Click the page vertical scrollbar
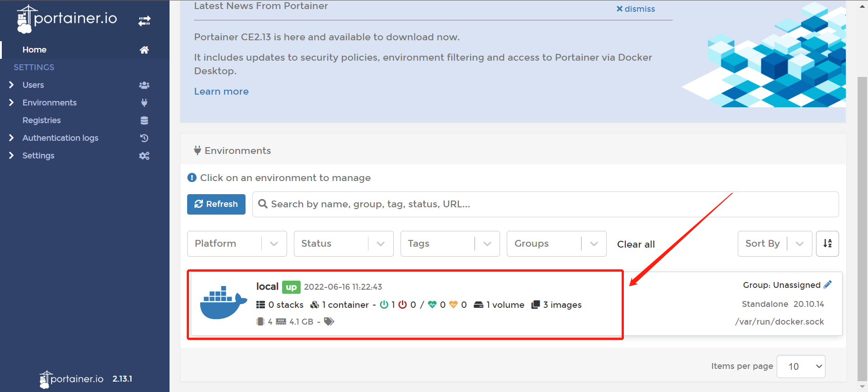The height and width of the screenshot is (392, 868). [x=863, y=229]
